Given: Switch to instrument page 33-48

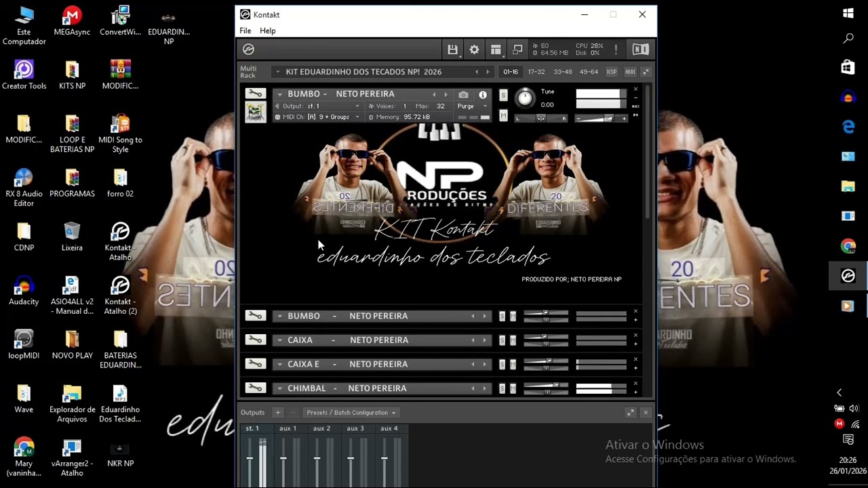Looking at the screenshot, I should click(563, 72).
